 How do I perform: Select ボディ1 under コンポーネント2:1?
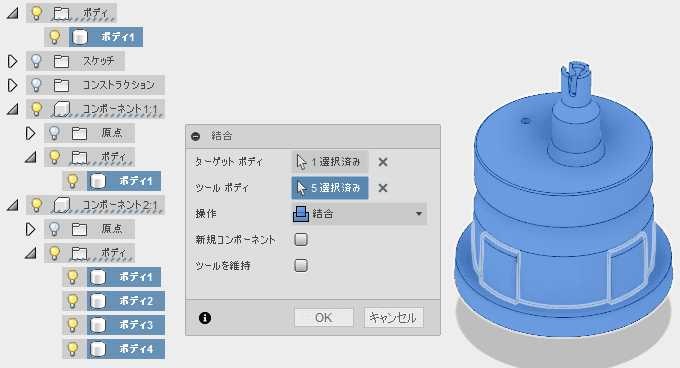click(x=125, y=277)
